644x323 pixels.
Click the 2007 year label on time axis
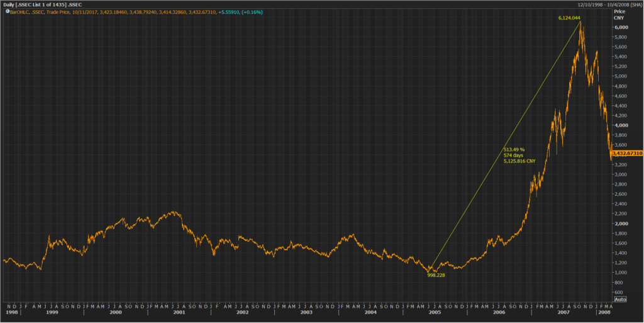click(x=562, y=312)
